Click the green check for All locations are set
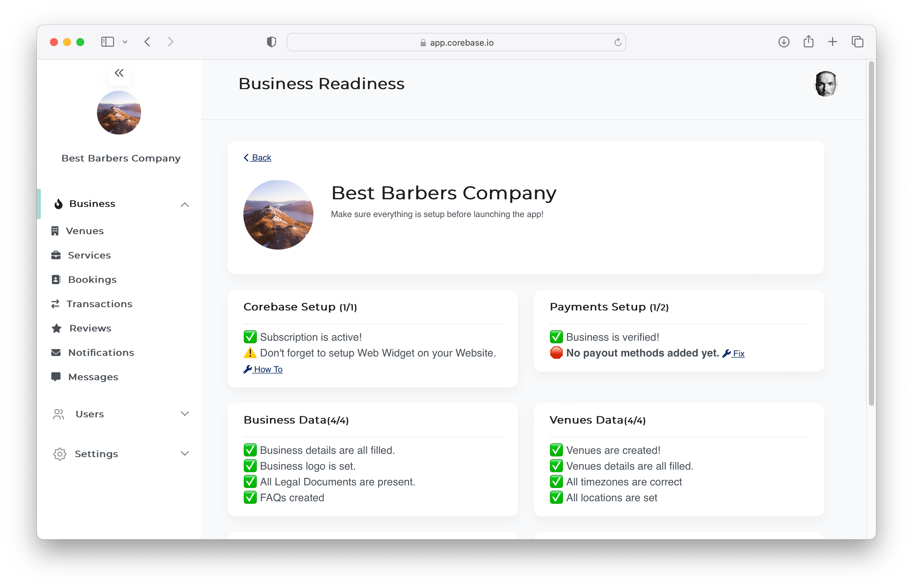Screen dimensions: 913x588 click(x=556, y=498)
